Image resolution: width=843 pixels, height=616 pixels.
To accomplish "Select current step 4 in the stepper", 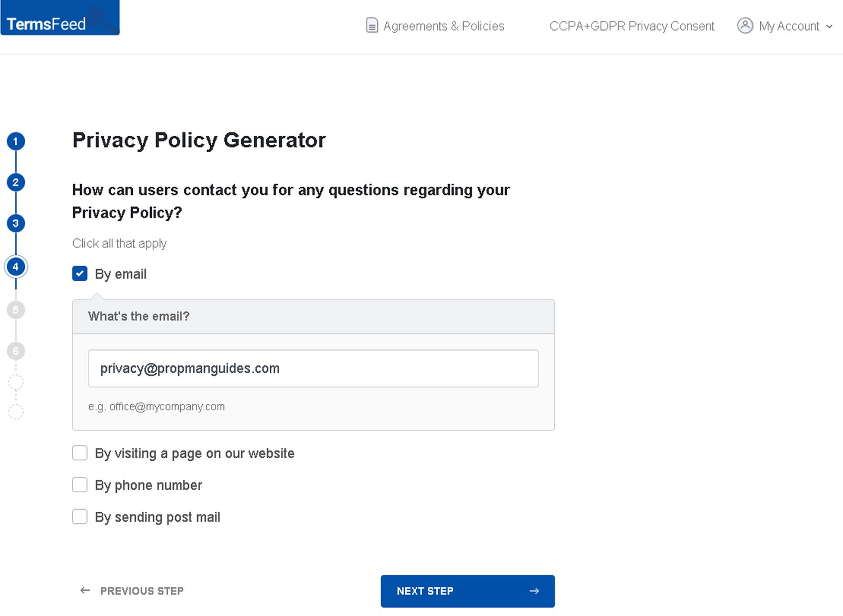I will click(x=16, y=267).
